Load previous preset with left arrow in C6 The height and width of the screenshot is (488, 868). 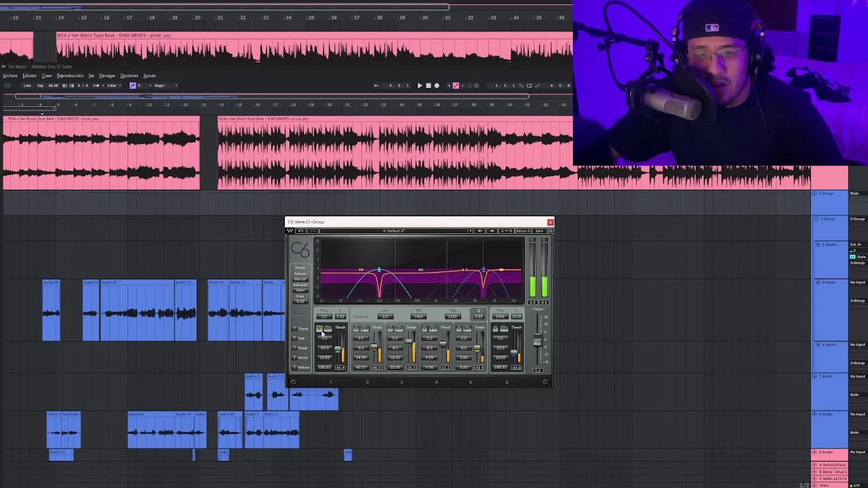tap(479, 231)
